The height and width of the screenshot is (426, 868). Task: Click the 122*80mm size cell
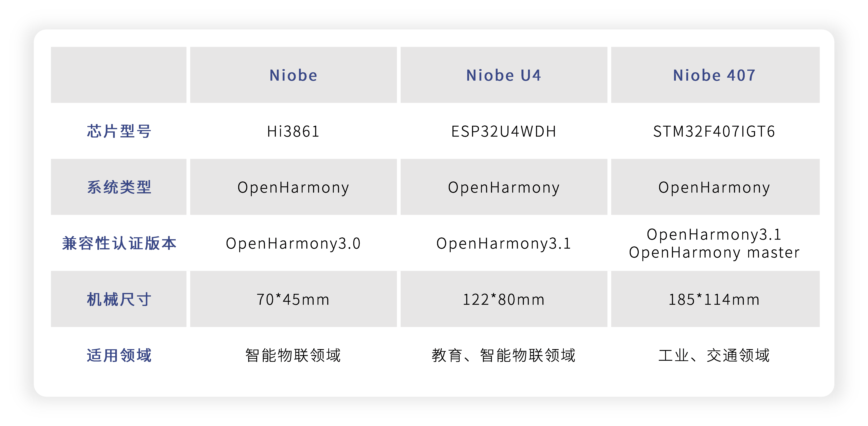(504, 299)
